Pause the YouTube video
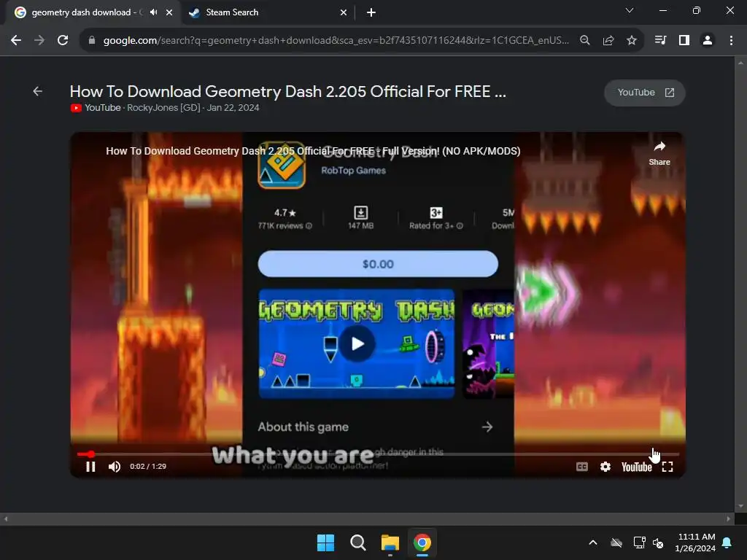The height and width of the screenshot is (560, 747). [90, 467]
